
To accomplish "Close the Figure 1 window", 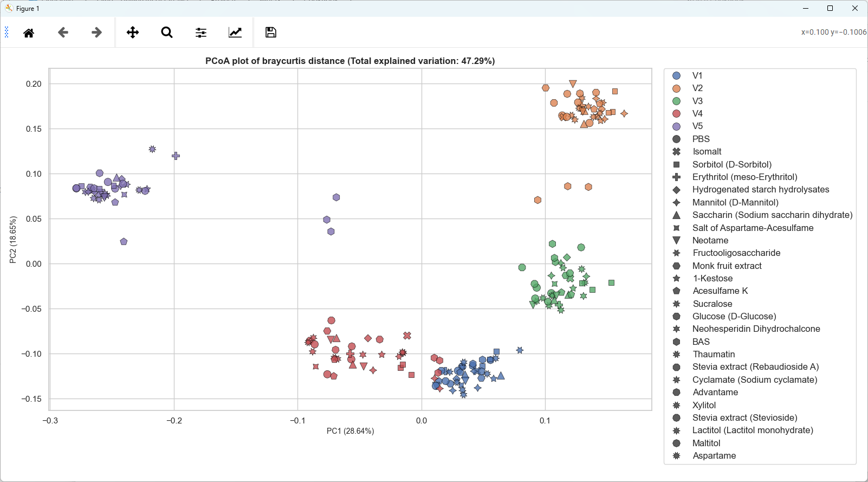I will pos(855,8).
